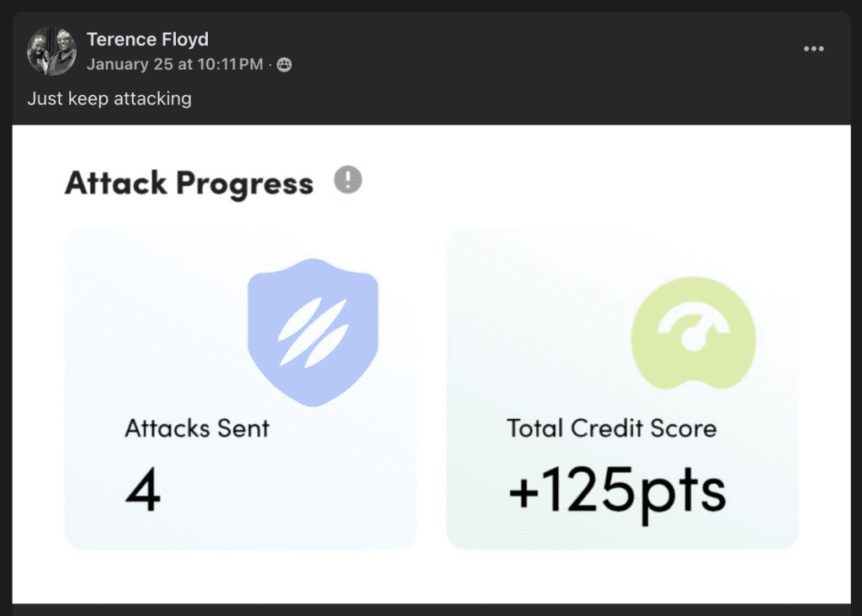Select the 'Just keep attacking' caption text

click(x=109, y=98)
